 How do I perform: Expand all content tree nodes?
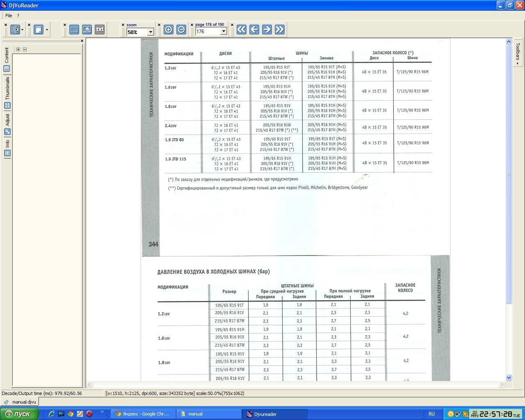coord(18,49)
